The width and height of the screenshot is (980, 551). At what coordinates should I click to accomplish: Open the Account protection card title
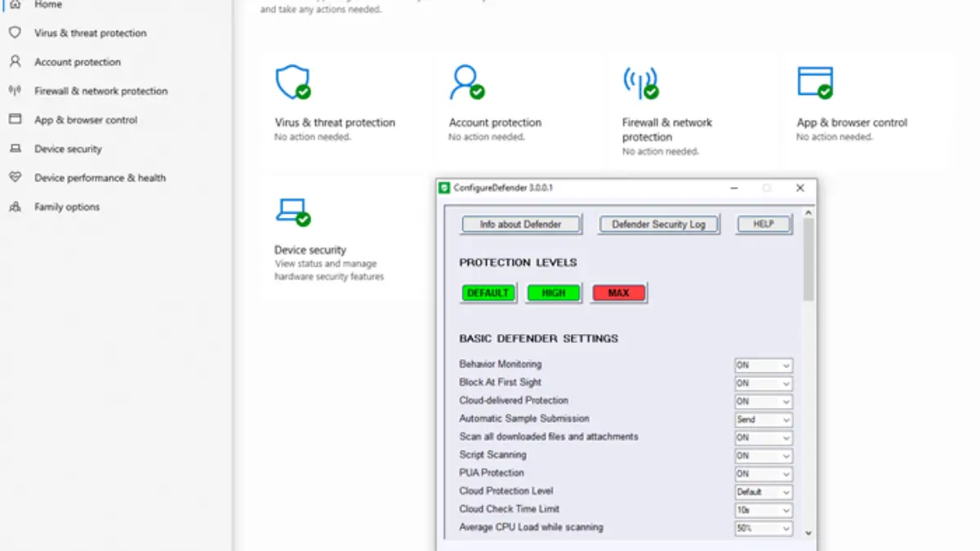point(495,122)
